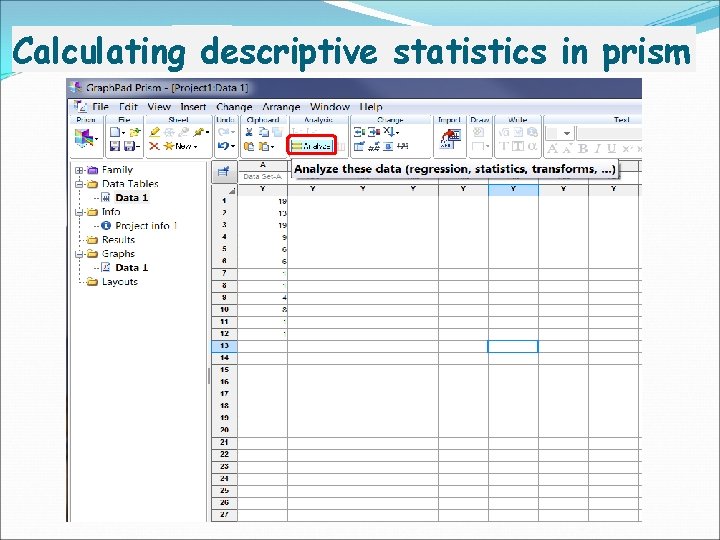
Task: Select the Results folder
Action: (x=118, y=240)
